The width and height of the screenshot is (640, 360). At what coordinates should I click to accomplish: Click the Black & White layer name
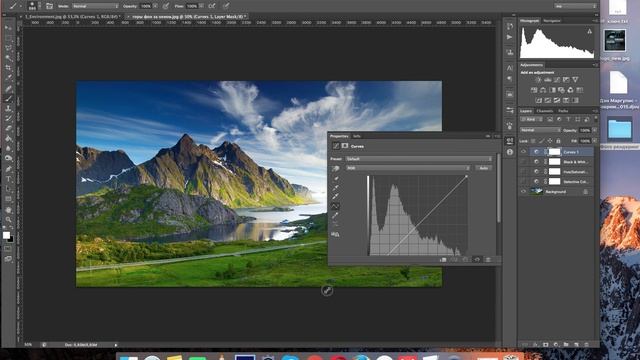point(576,162)
